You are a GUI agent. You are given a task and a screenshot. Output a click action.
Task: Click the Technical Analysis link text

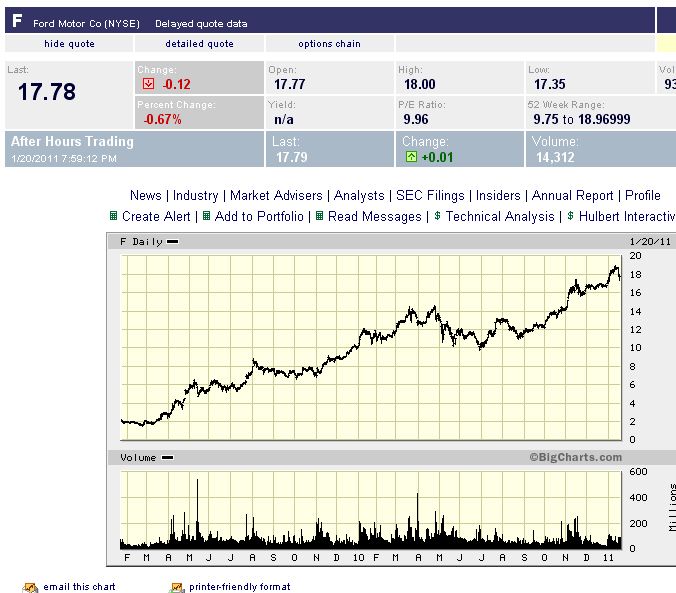pos(500,216)
